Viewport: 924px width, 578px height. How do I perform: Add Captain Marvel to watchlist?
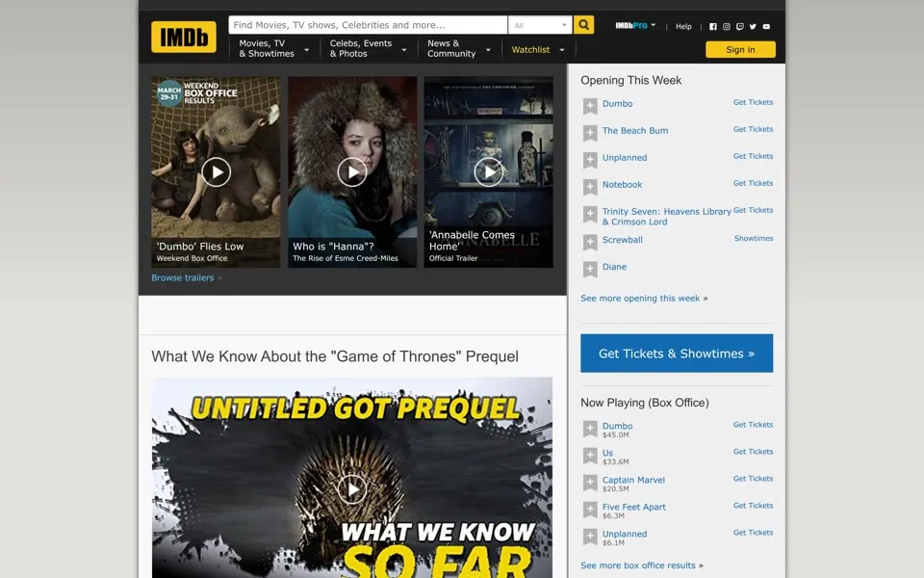(x=590, y=483)
